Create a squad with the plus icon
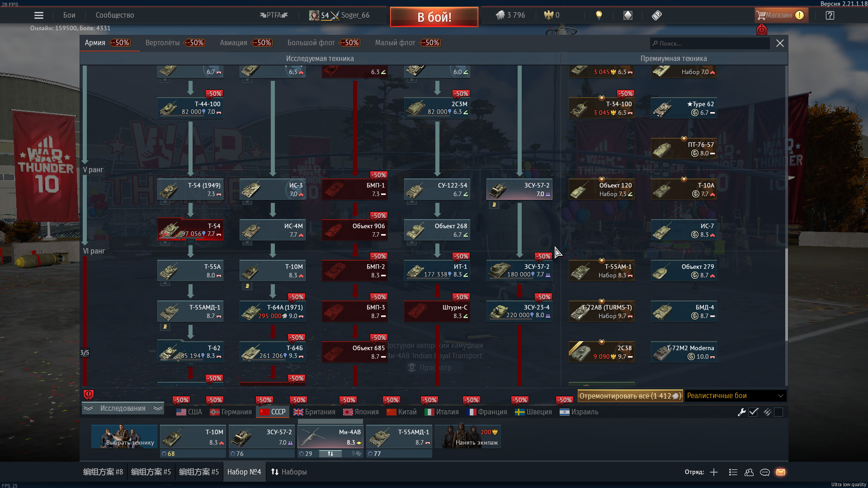868x488 pixels. 714,472
